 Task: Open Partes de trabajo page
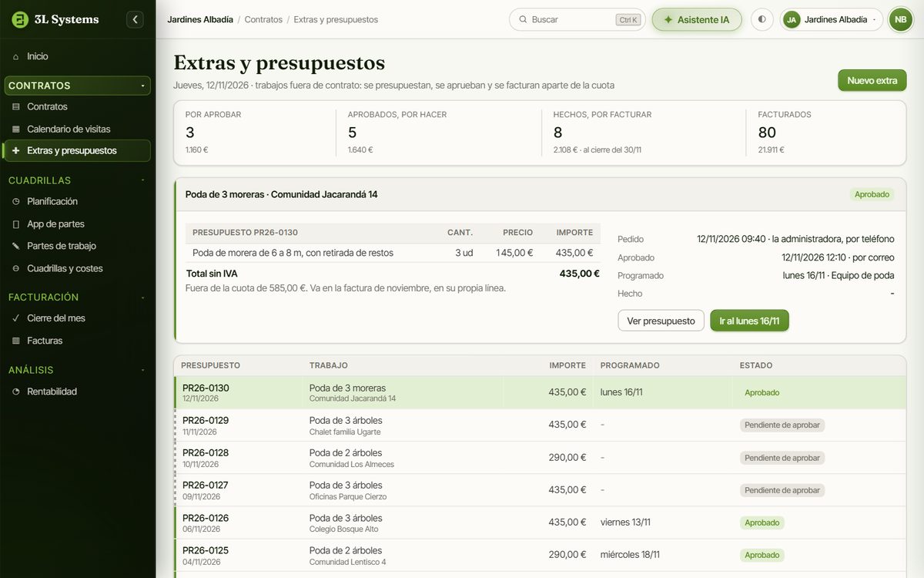(x=78, y=246)
